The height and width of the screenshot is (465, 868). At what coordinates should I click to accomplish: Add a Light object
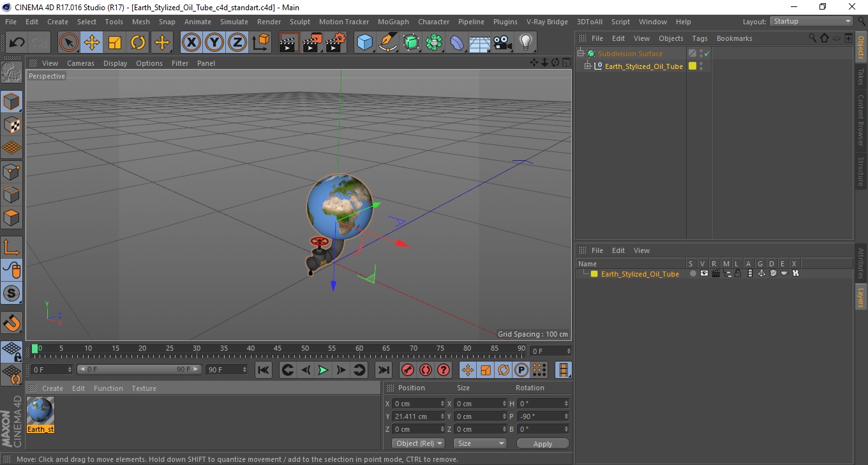click(x=526, y=43)
